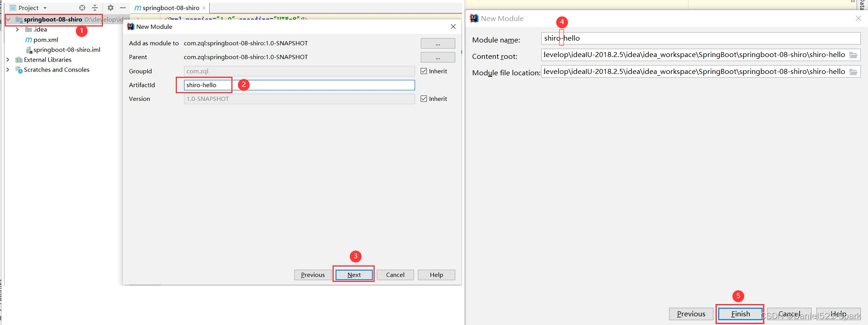Select the springboot-08-shiro project root

pos(53,20)
